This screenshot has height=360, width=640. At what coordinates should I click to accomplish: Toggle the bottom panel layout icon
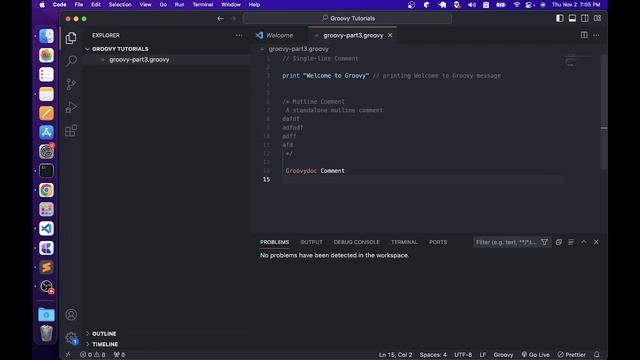[572, 18]
